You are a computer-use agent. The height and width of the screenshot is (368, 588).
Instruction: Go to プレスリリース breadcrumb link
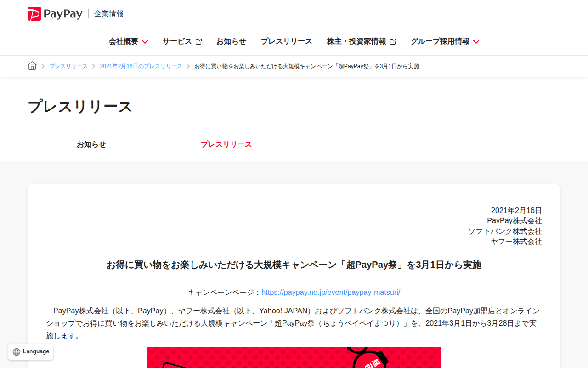click(x=68, y=66)
